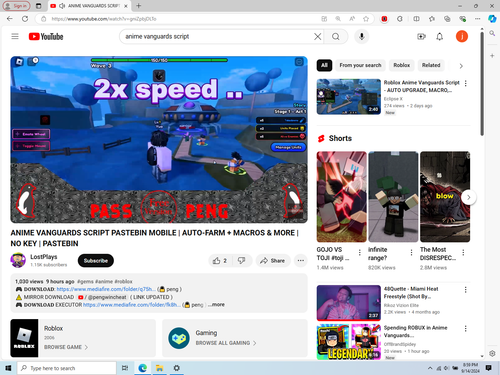Open Task View on the taskbar
This screenshot has height=375, width=500.
click(125, 368)
